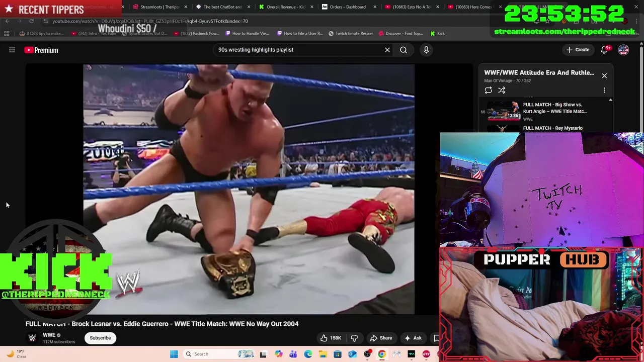Open How to File a User R... bookmark

299,33
